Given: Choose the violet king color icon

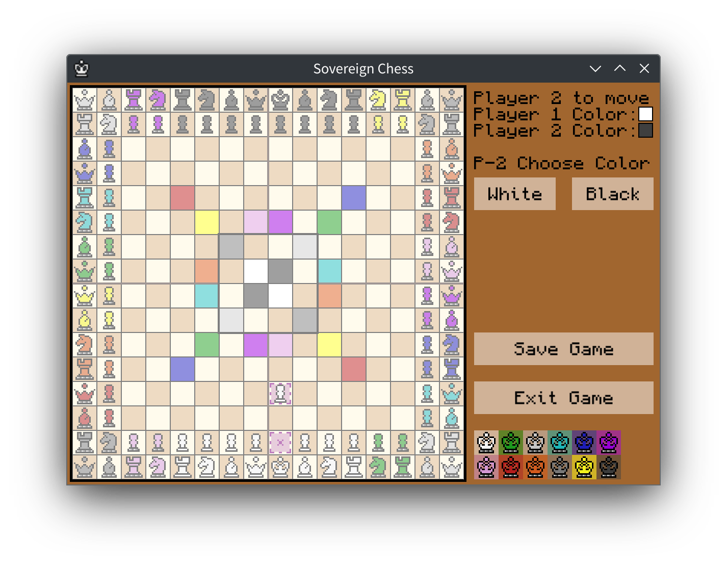Looking at the screenshot, I should (x=609, y=443).
